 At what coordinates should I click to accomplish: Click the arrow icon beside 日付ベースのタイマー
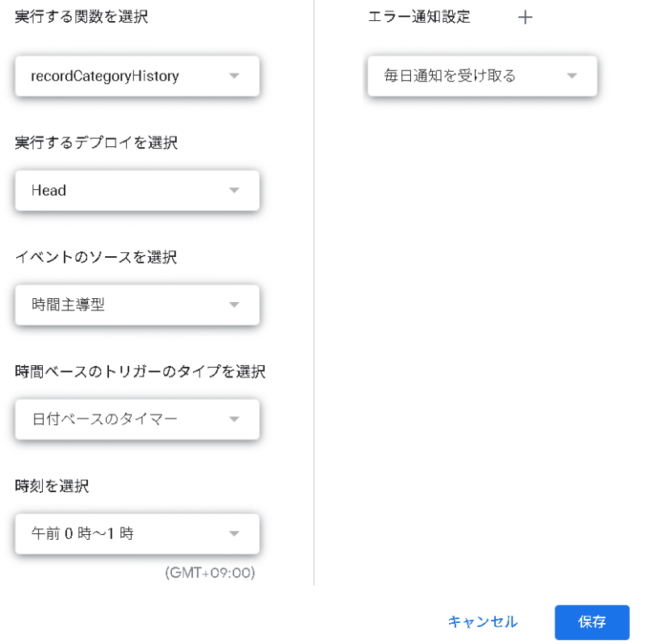coord(234,419)
